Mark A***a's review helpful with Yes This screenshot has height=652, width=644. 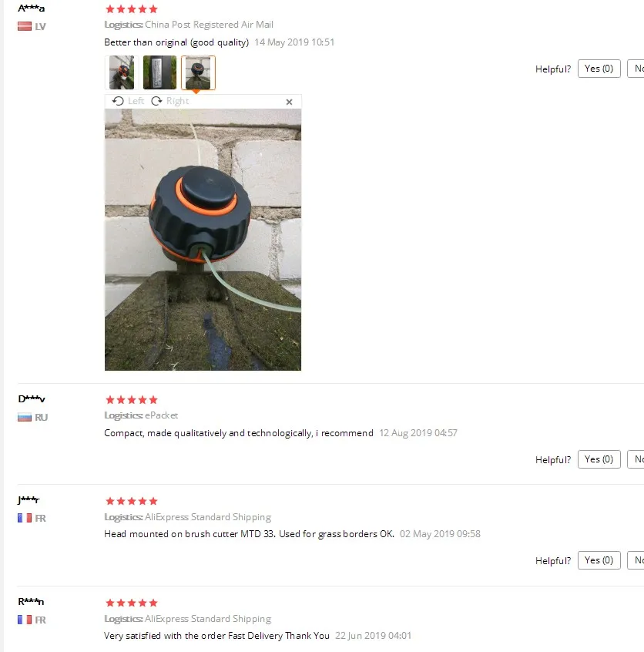(599, 69)
